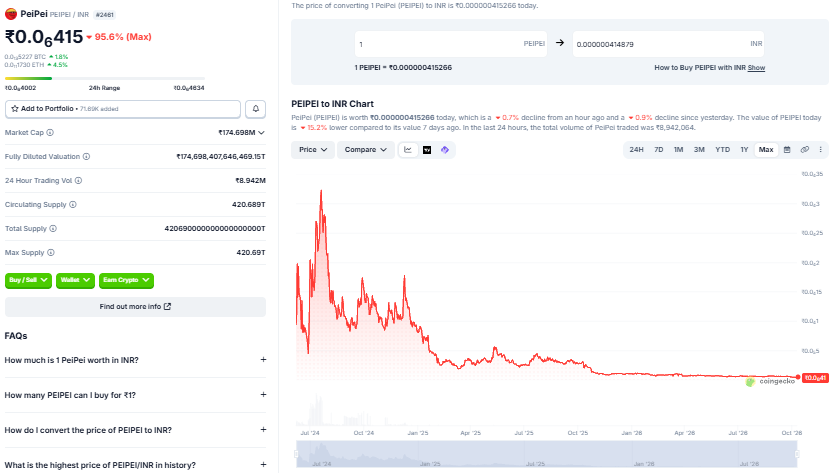Click Add to Portfolio button

coord(123,109)
